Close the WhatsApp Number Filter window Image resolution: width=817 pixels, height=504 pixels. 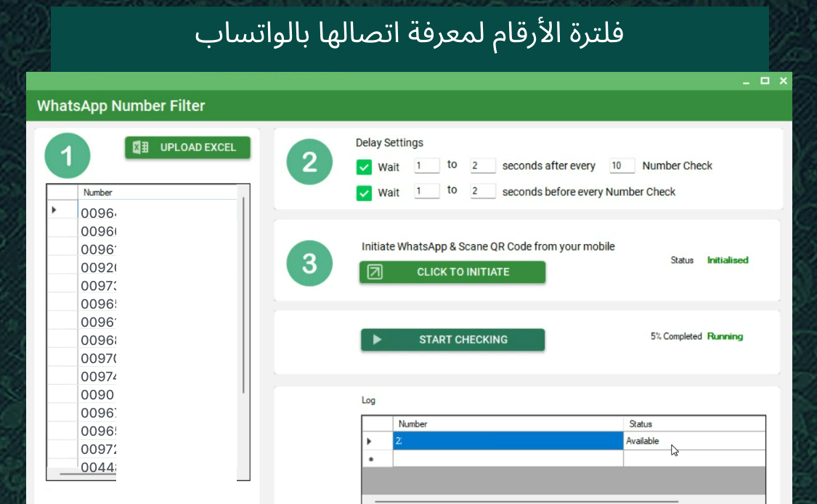click(x=783, y=81)
